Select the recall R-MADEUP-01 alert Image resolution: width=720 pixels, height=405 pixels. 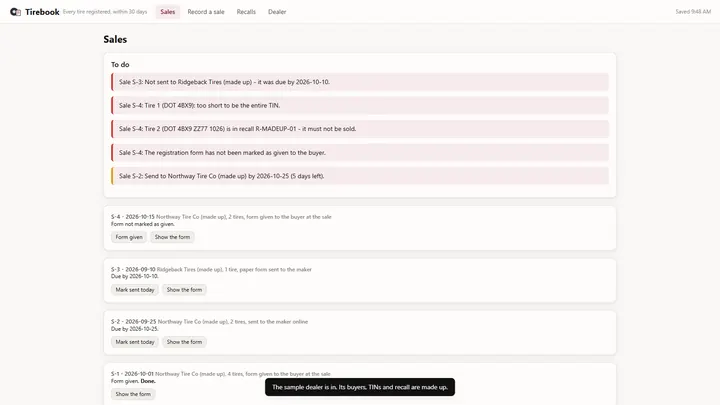click(360, 129)
